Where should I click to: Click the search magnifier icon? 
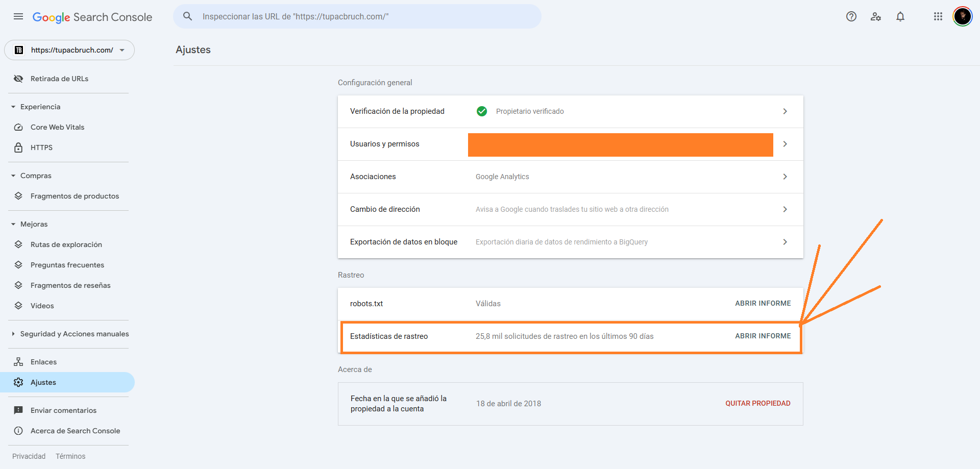click(x=188, y=16)
